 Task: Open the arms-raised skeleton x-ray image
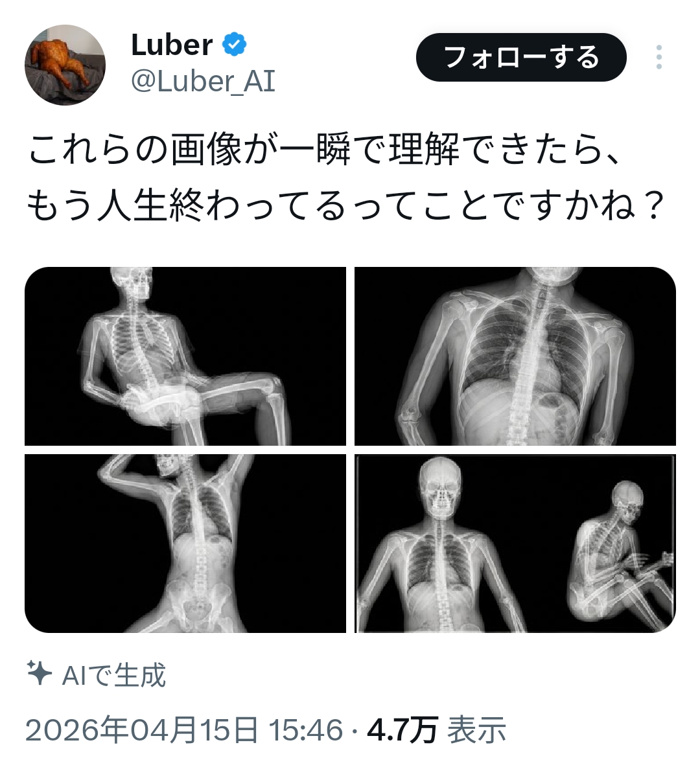coord(185,544)
